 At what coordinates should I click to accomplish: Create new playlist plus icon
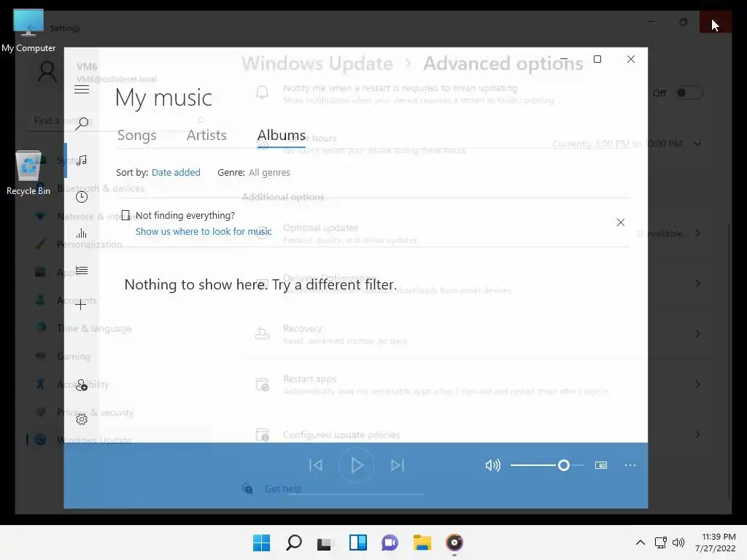81,305
